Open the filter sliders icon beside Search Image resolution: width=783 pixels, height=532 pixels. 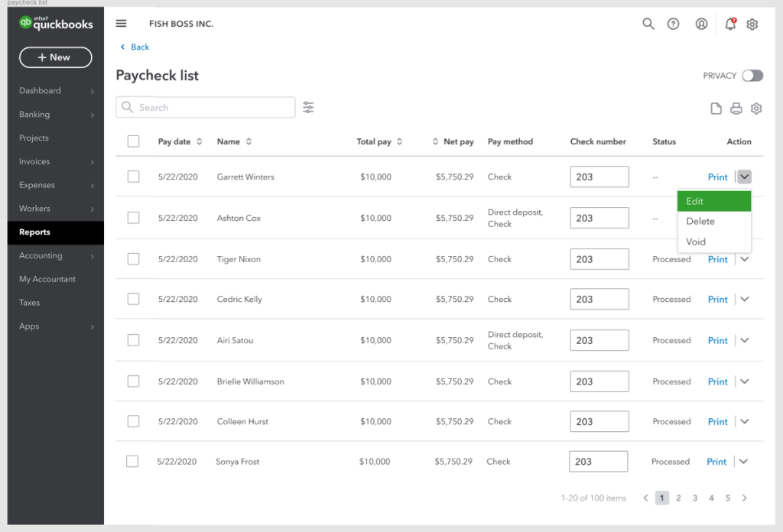[x=309, y=107]
